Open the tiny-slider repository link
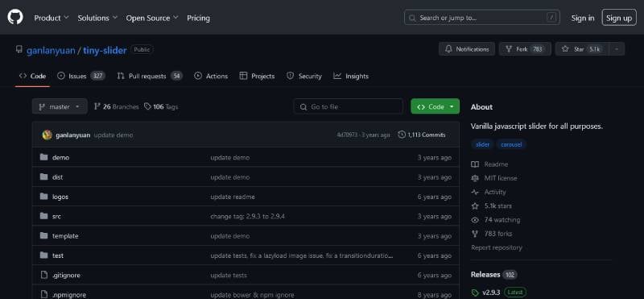The width and height of the screenshot is (644, 299). [105, 51]
